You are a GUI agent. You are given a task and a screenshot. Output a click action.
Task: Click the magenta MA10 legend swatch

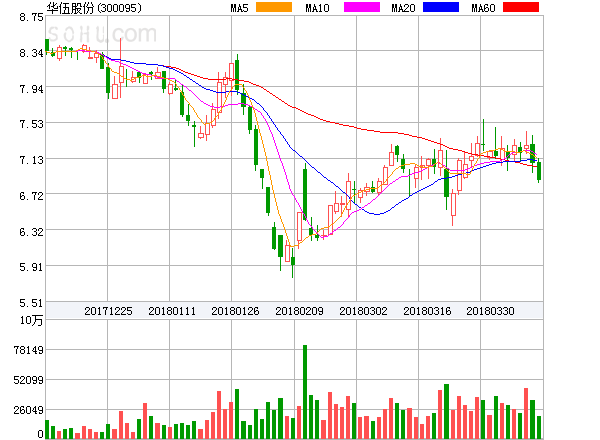362,7
